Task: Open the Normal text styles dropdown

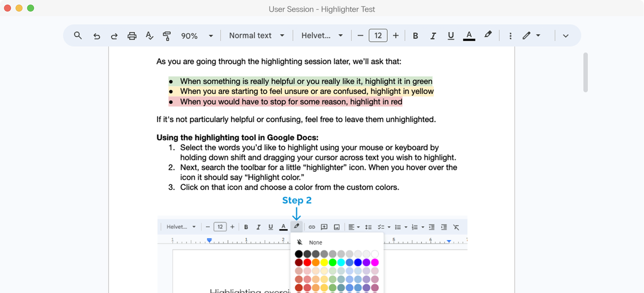Action: (256, 35)
